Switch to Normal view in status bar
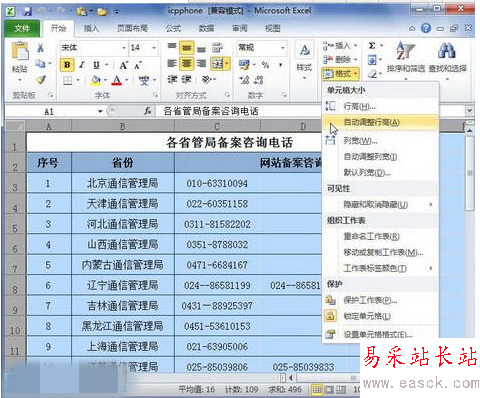The width and height of the screenshot is (480, 398). pyautogui.click(x=317, y=389)
